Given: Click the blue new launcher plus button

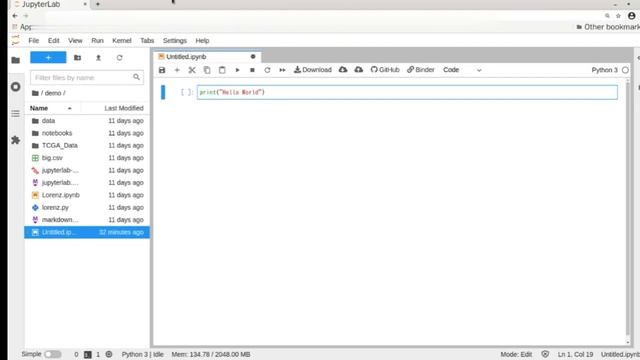Looking at the screenshot, I should coord(48,58).
